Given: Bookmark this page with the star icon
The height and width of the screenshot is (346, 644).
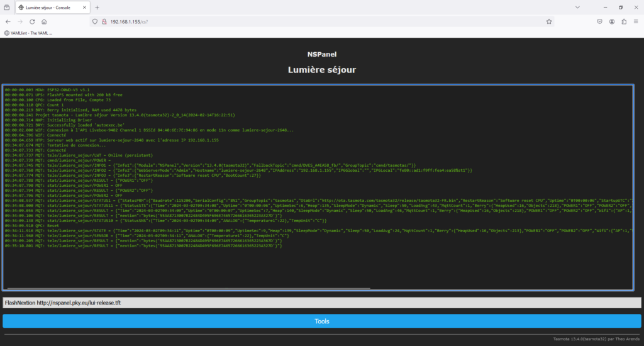Looking at the screenshot, I should point(548,22).
